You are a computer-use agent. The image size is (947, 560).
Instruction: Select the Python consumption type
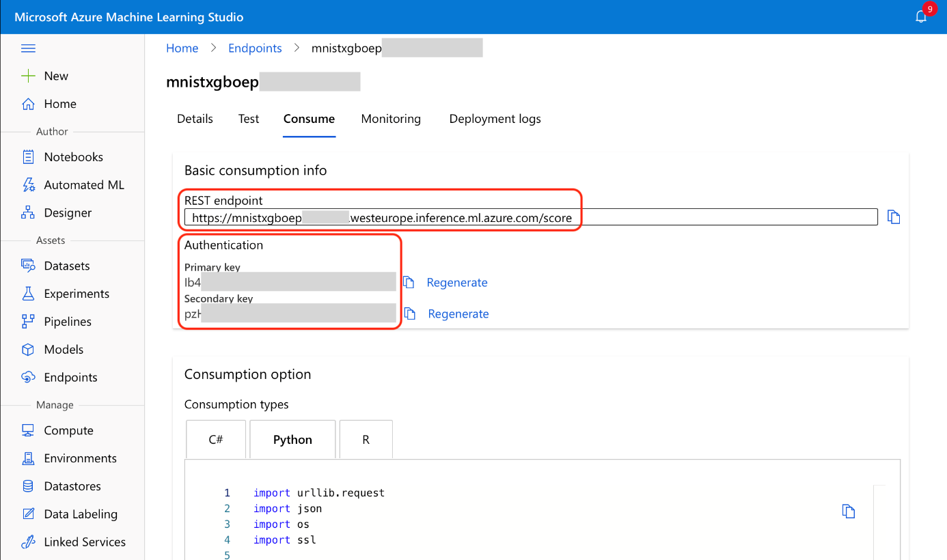(x=292, y=439)
